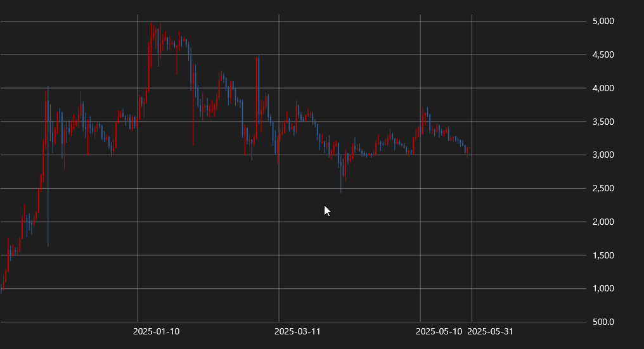
Task: Click the 500.0 price axis label
Action: coord(603,322)
